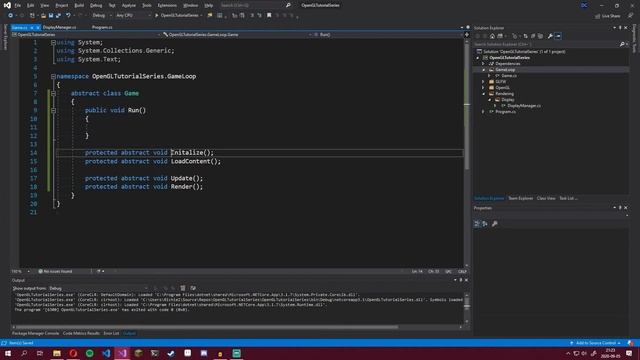Select Game.cs in Solution Explorer
640x360 pixels.
click(509, 76)
